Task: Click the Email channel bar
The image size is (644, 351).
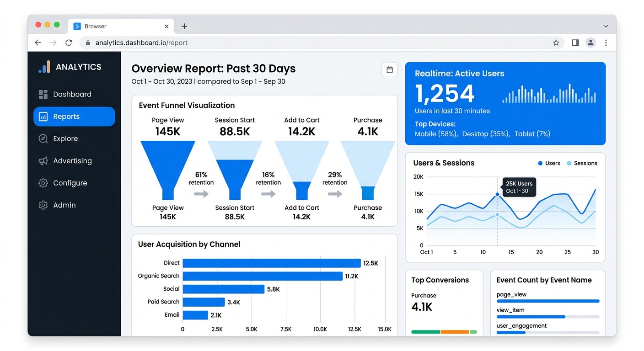Action: click(196, 315)
